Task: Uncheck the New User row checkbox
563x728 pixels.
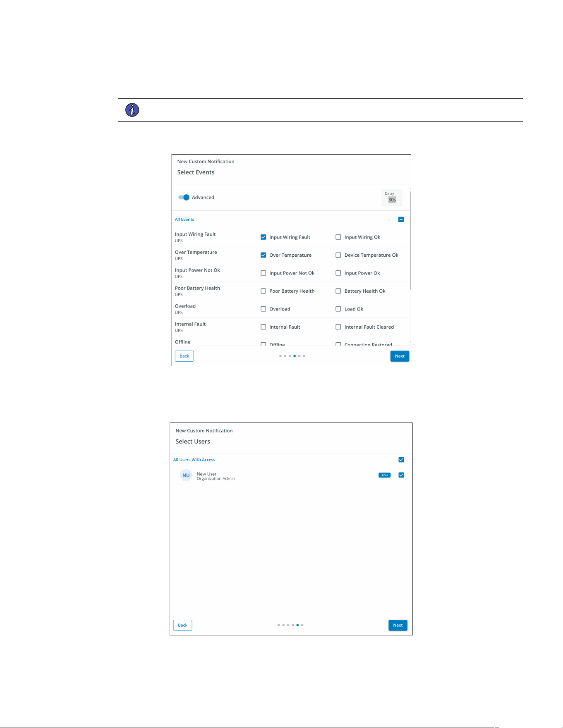Action: pos(401,475)
